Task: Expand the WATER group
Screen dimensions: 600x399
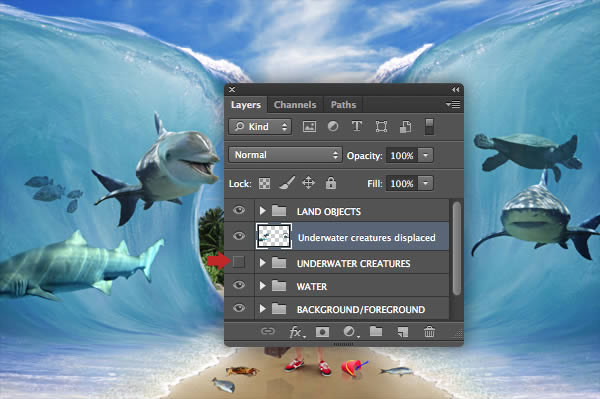Action: point(262,286)
